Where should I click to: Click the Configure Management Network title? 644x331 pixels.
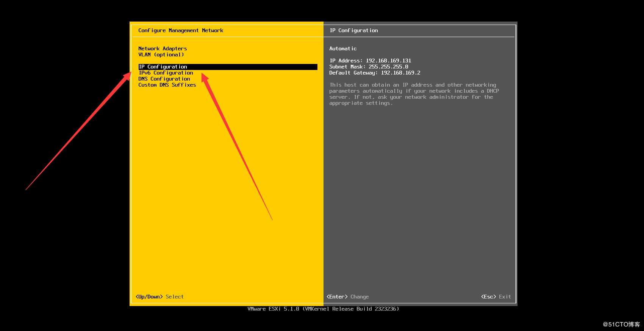pos(181,30)
